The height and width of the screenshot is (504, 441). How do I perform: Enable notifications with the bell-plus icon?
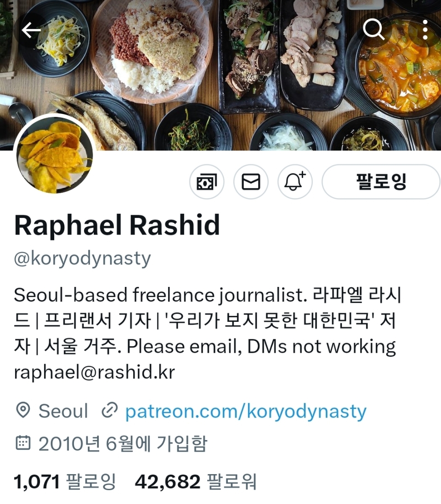[295, 182]
